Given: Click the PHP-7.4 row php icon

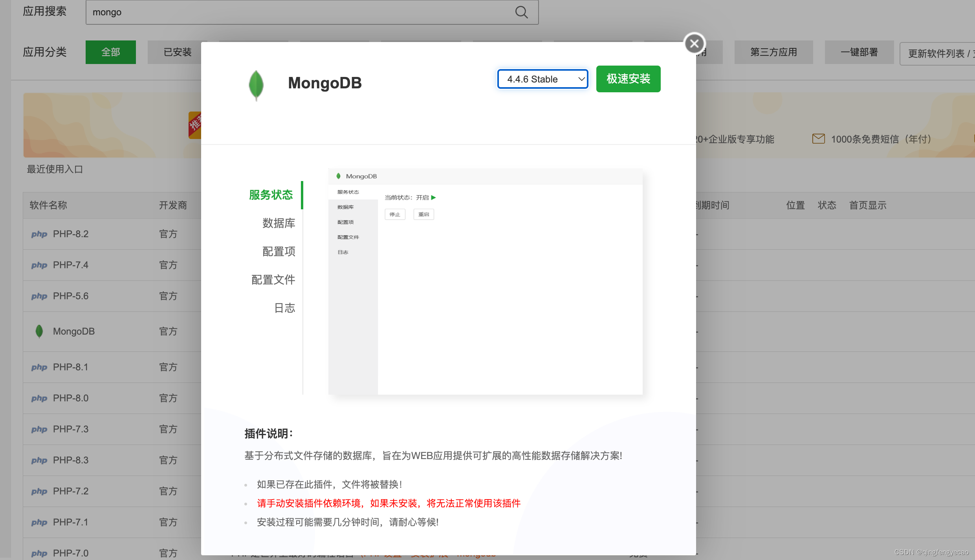Looking at the screenshot, I should pyautogui.click(x=39, y=265).
